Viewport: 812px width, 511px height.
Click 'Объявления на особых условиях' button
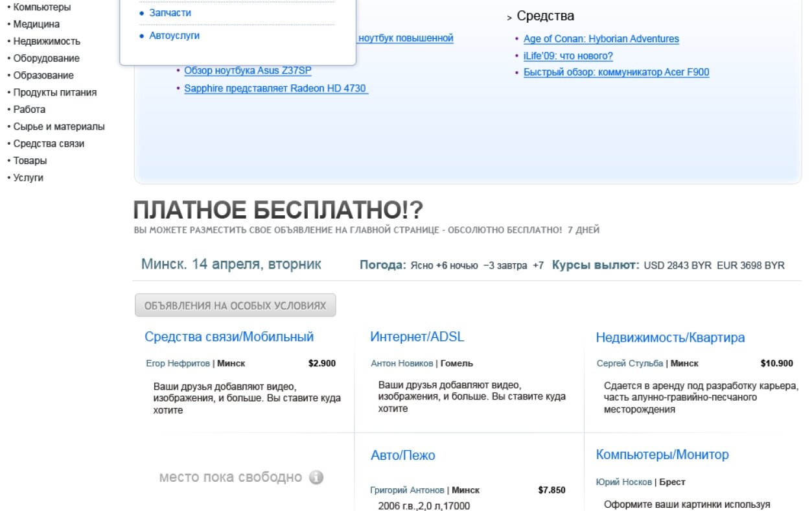235,305
